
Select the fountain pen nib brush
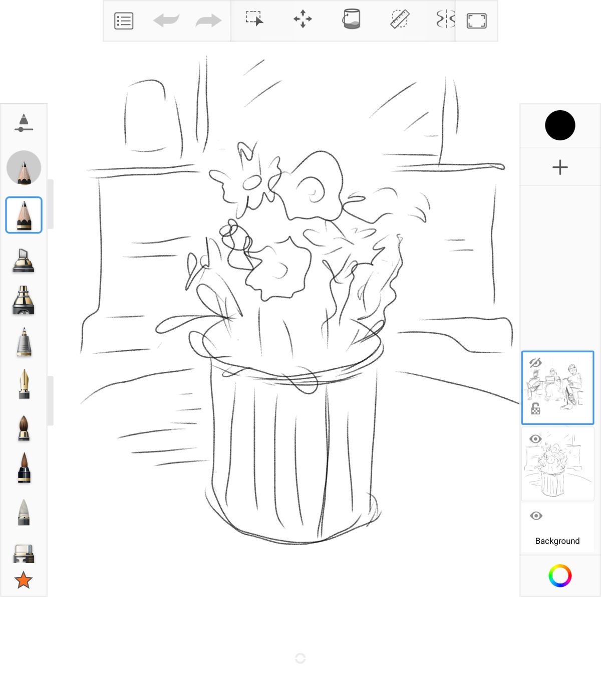tap(24, 384)
